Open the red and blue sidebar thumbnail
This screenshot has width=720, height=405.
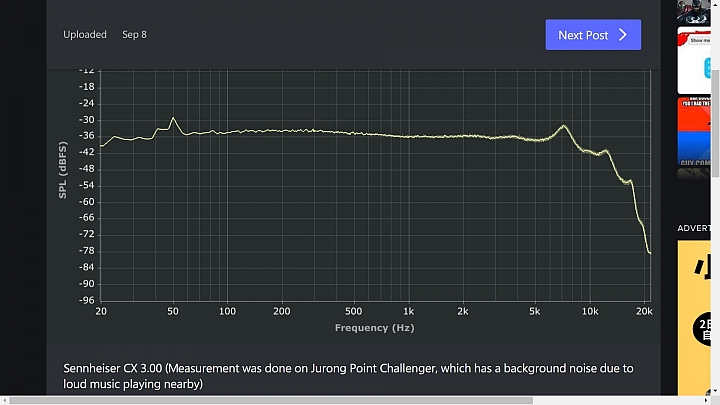coord(694,131)
